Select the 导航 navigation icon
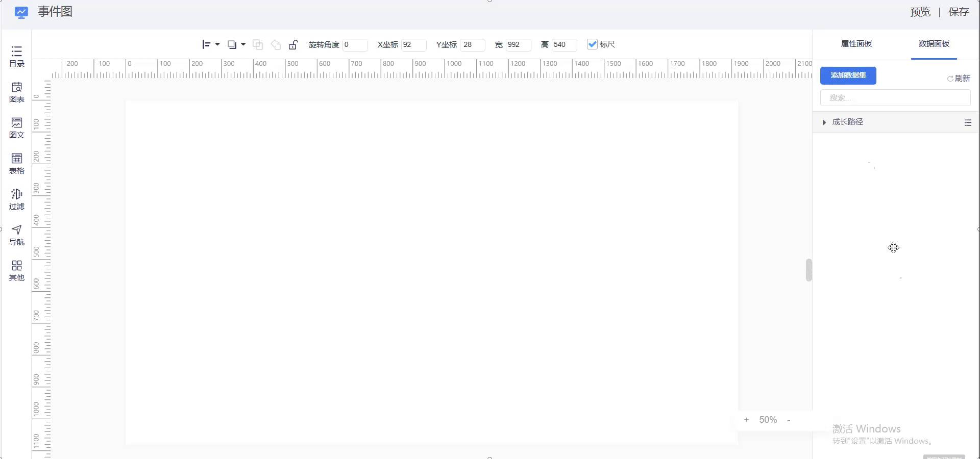The width and height of the screenshot is (980, 459). [17, 235]
